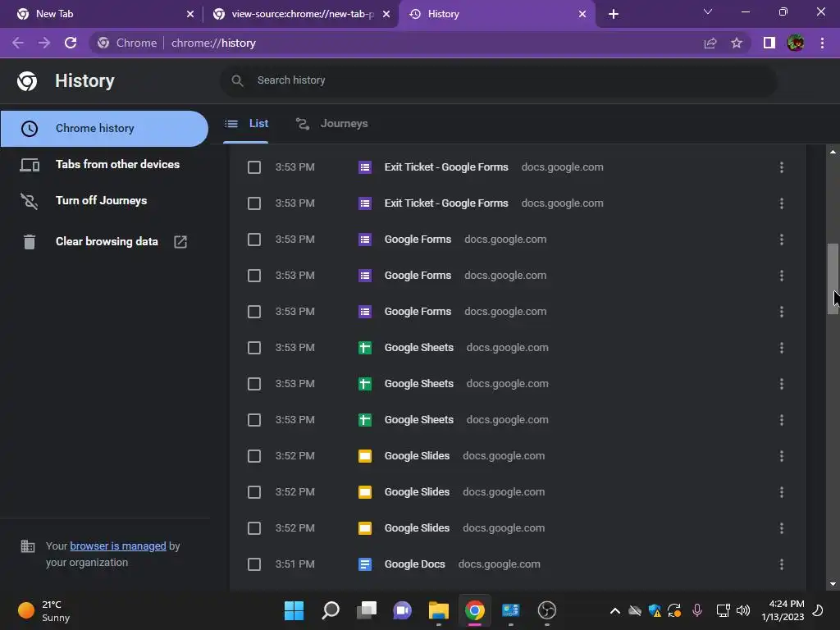Select Chrome history in the sidebar

(104, 129)
